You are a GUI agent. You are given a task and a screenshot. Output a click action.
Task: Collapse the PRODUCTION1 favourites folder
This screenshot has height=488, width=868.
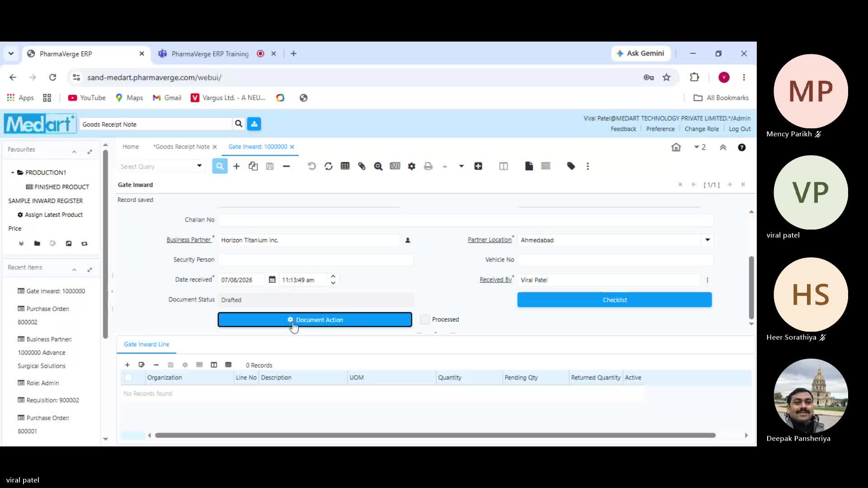coord(13,173)
